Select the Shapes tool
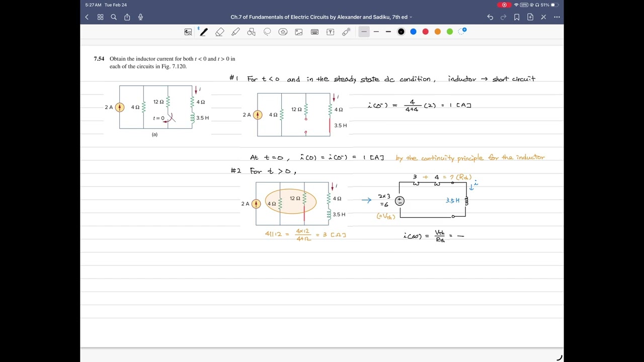The width and height of the screenshot is (644, 362). tap(252, 32)
